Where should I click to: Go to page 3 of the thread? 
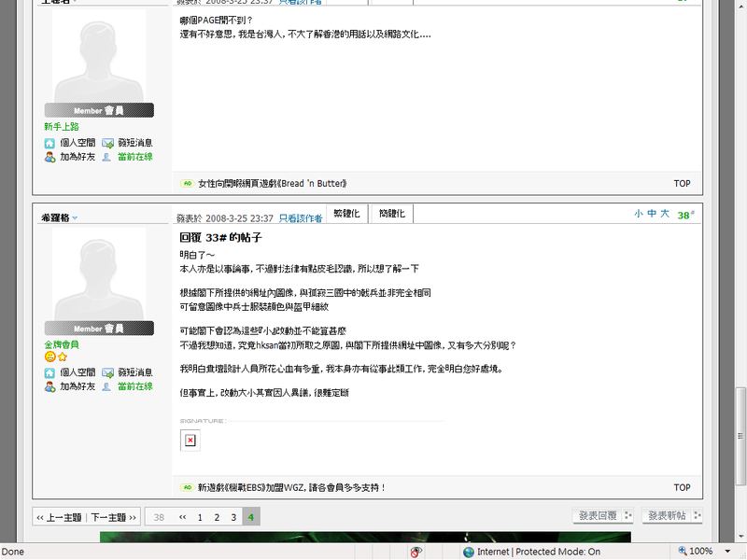pos(233,517)
